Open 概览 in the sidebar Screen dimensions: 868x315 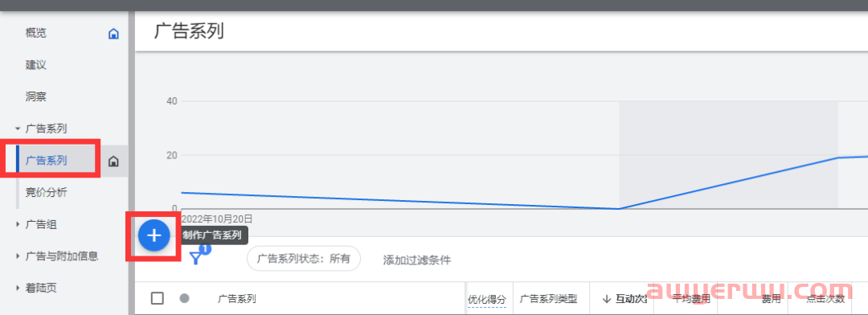click(x=36, y=33)
